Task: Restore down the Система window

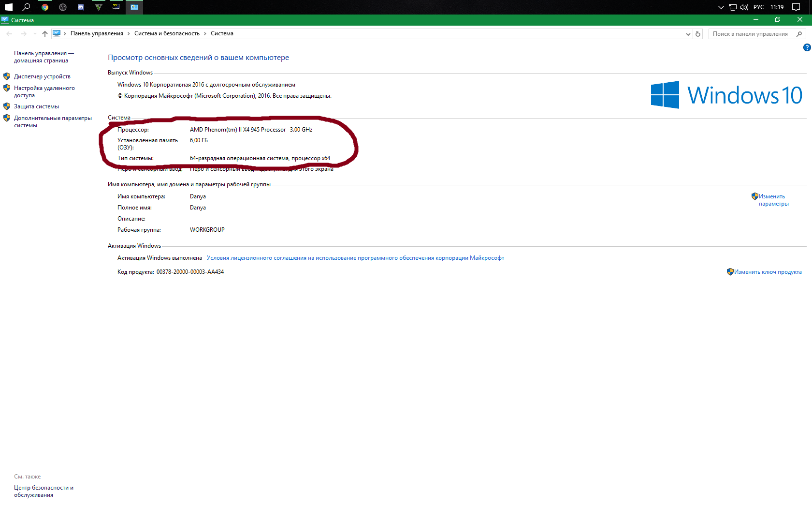Action: 778,19
